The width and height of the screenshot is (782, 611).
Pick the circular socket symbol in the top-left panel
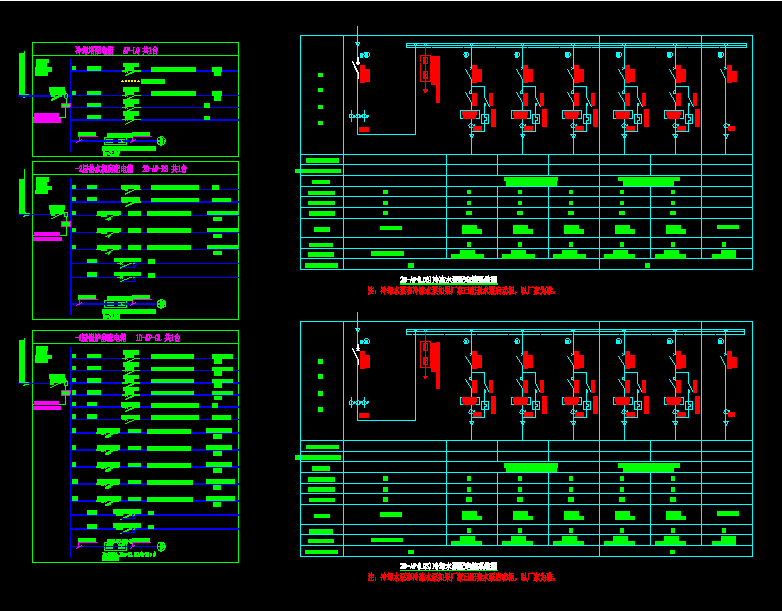coord(161,141)
